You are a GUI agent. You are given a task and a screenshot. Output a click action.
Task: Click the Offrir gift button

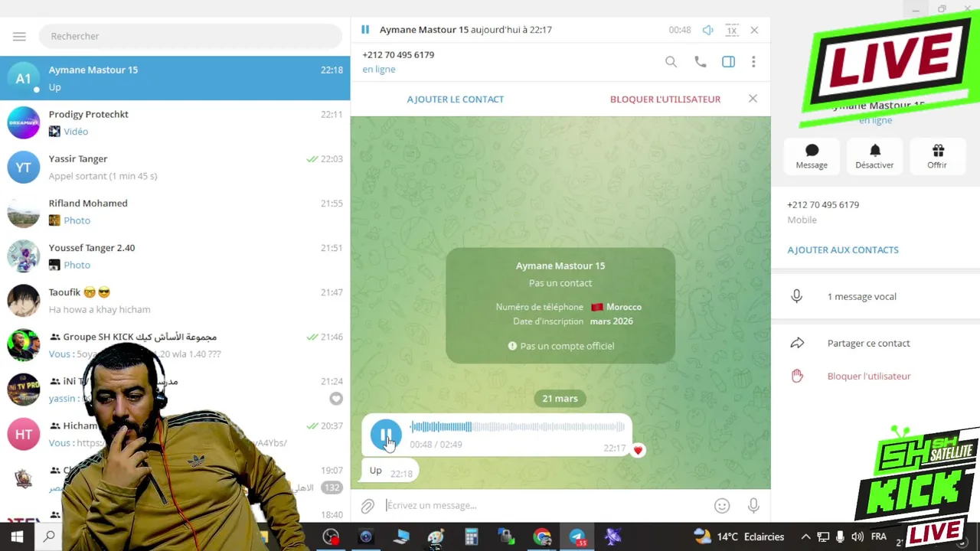(937, 156)
